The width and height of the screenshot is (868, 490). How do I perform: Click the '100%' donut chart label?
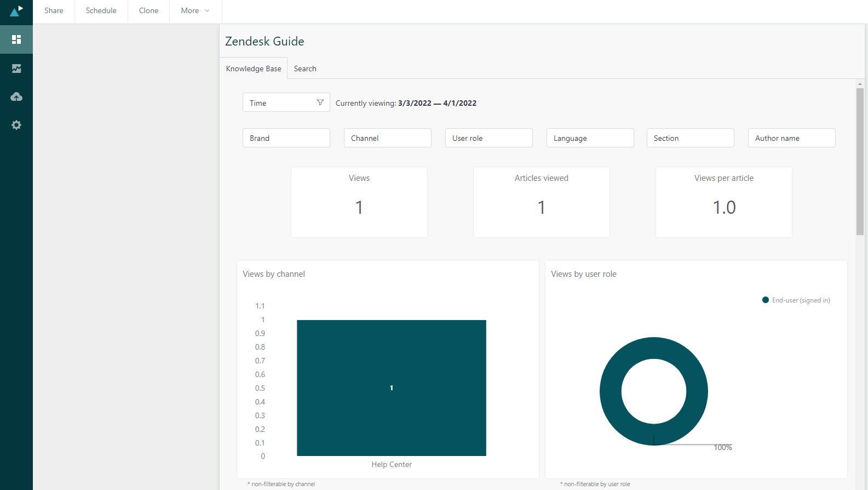point(723,448)
